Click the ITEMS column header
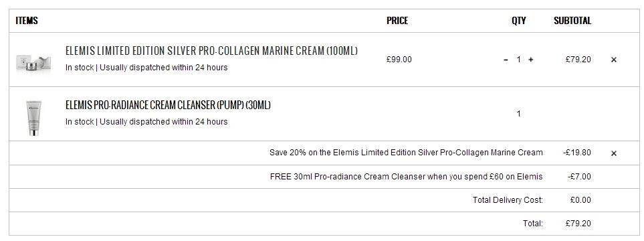This screenshot has width=644, height=241. click(x=27, y=21)
